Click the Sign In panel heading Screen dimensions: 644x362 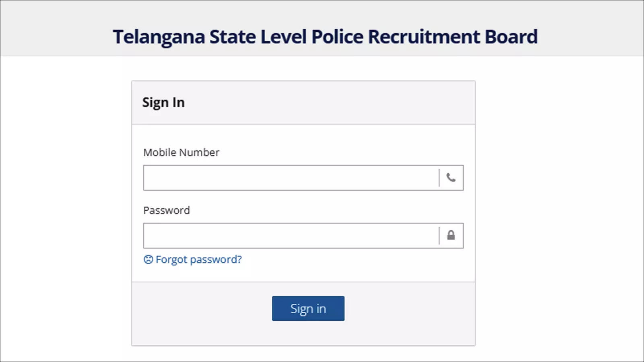coord(163,103)
